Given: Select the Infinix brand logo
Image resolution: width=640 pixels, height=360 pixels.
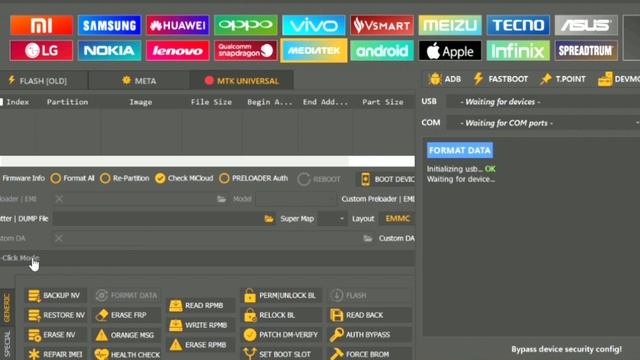Looking at the screenshot, I should [518, 51].
